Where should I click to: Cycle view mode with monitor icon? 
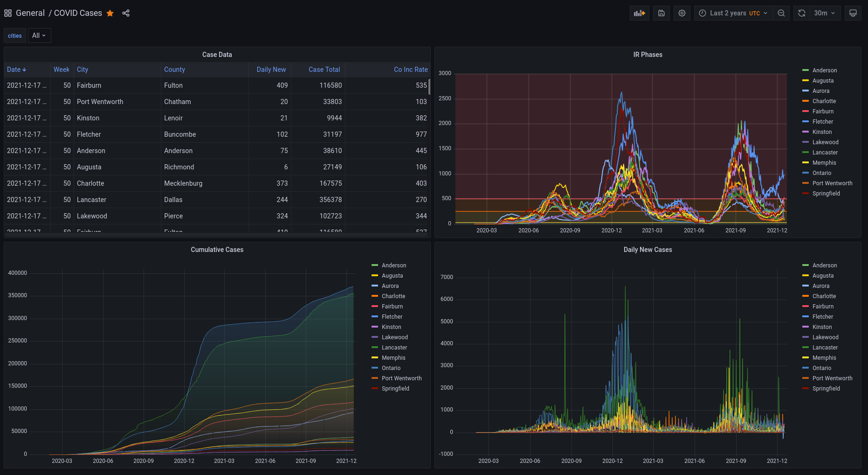coord(853,13)
